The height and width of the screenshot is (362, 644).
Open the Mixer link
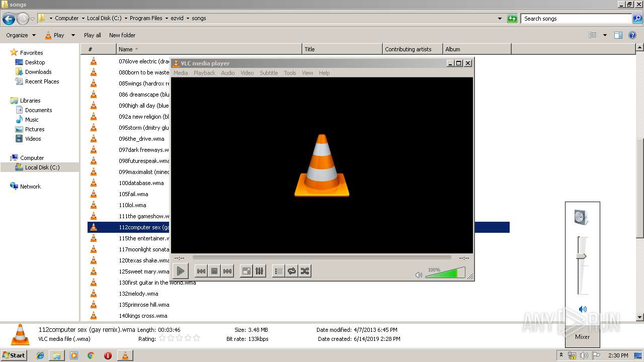pyautogui.click(x=582, y=337)
